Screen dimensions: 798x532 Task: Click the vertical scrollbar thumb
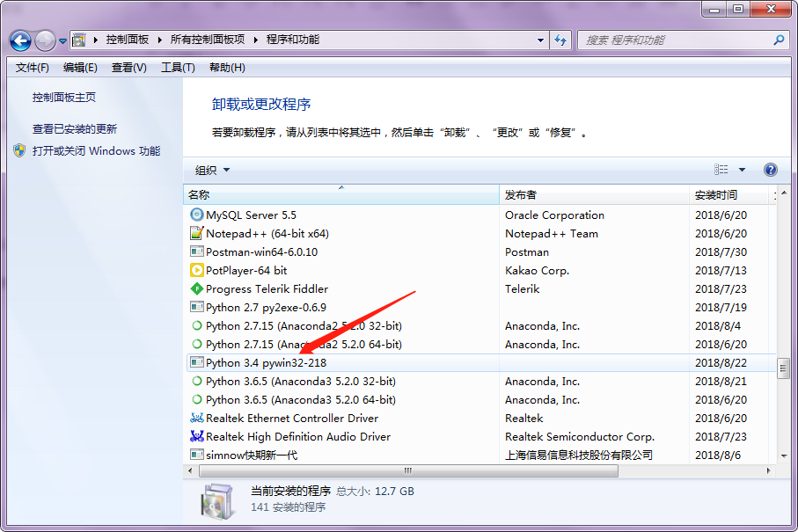(x=783, y=368)
